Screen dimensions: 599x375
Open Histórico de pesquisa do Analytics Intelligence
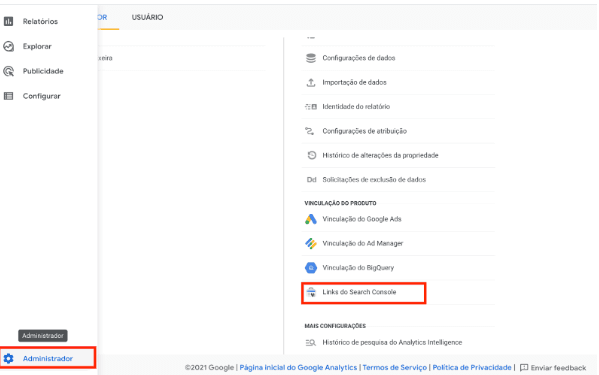[x=392, y=343]
